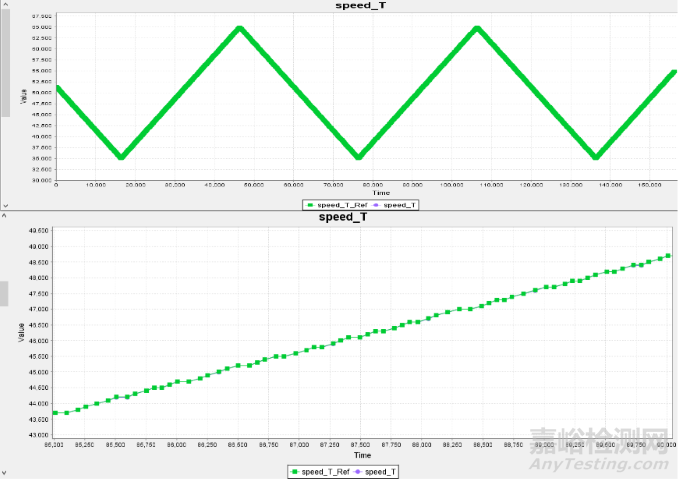This screenshot has width=680, height=482.
Task: Click the bottom chart's vertical scrollbar thumb
Action: (5, 293)
